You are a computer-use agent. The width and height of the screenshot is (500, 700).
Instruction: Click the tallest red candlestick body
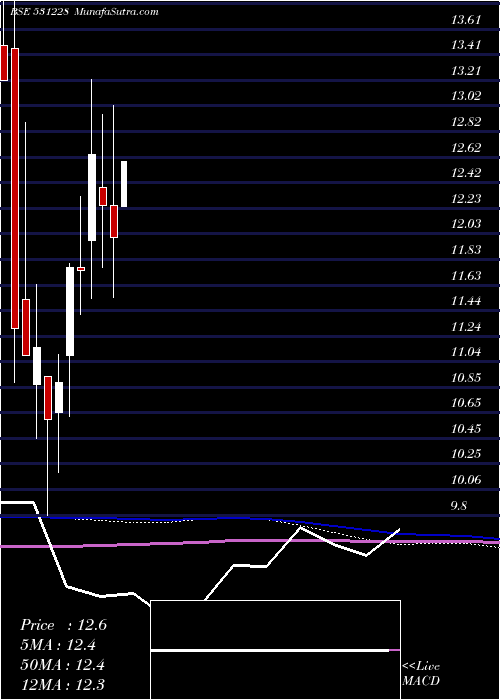point(15,188)
